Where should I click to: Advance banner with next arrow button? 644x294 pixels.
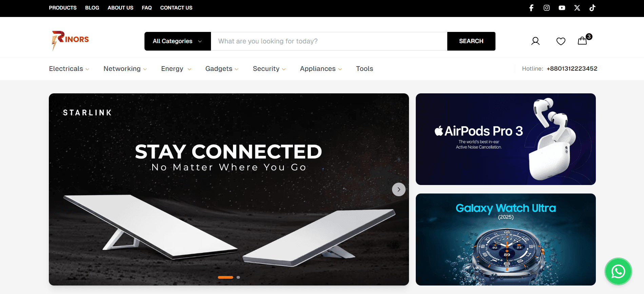pyautogui.click(x=399, y=189)
